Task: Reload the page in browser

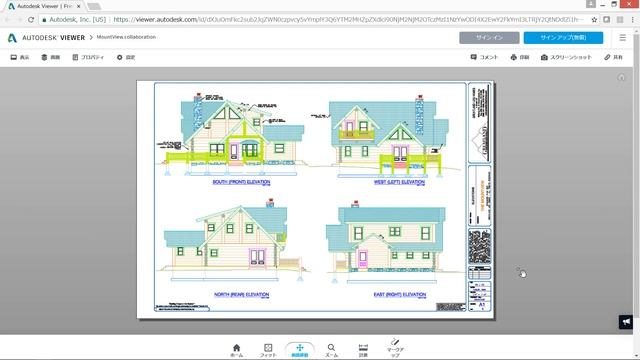Action: 31,19
